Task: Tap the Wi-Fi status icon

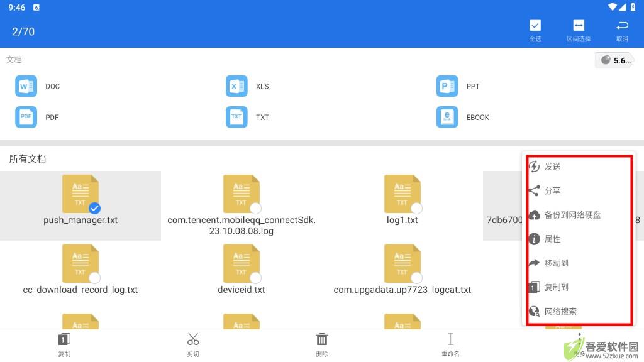Action: point(613,7)
